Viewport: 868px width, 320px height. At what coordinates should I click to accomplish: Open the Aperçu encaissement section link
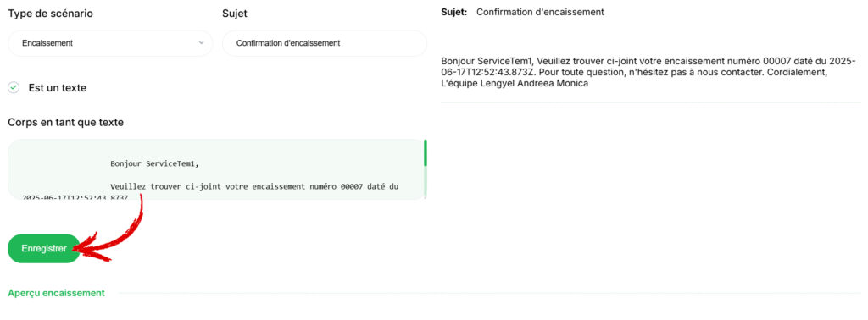57,293
